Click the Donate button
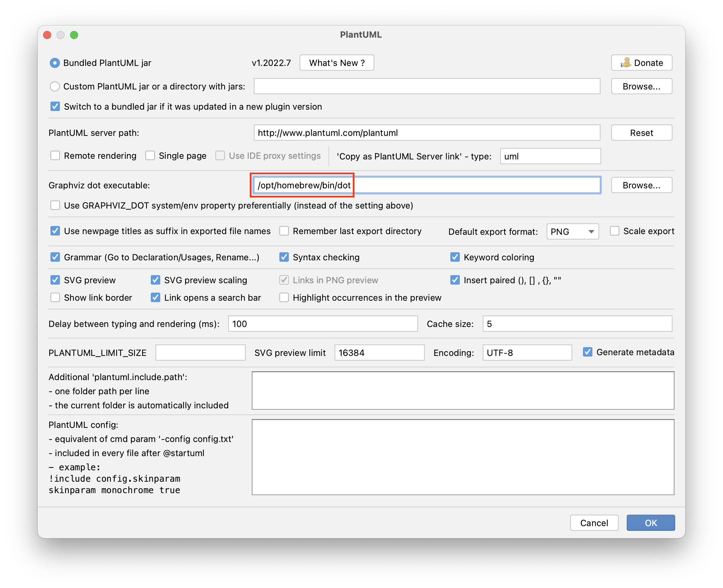723x588 pixels. [x=641, y=63]
